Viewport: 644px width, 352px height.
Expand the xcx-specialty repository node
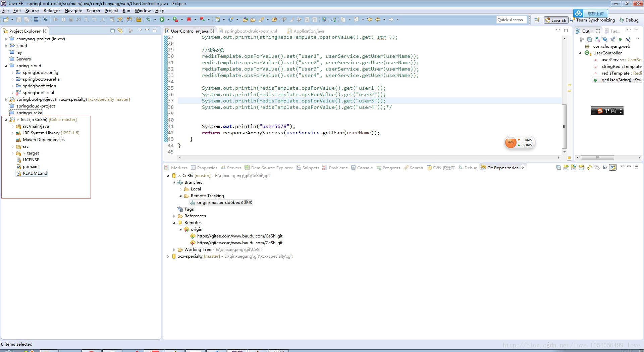pyautogui.click(x=168, y=256)
